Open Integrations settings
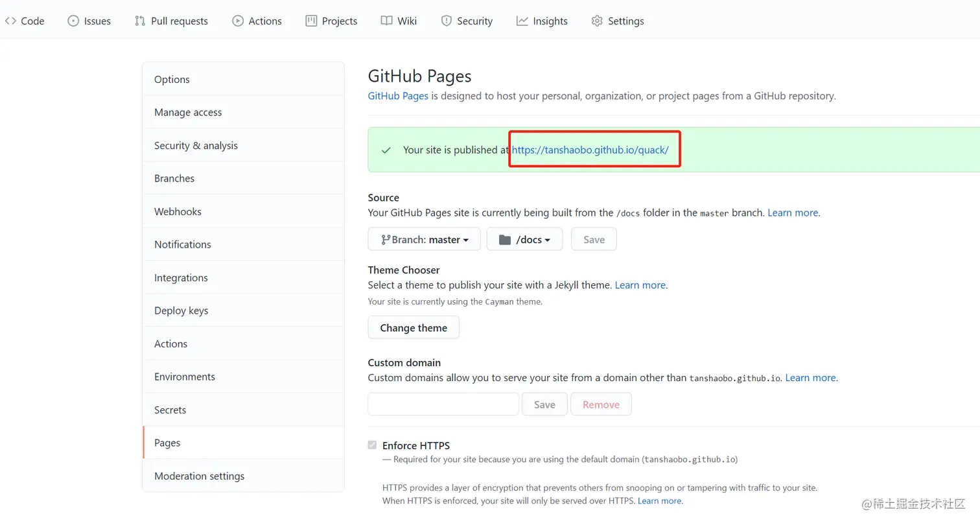The height and width of the screenshot is (525, 980). pos(243,277)
